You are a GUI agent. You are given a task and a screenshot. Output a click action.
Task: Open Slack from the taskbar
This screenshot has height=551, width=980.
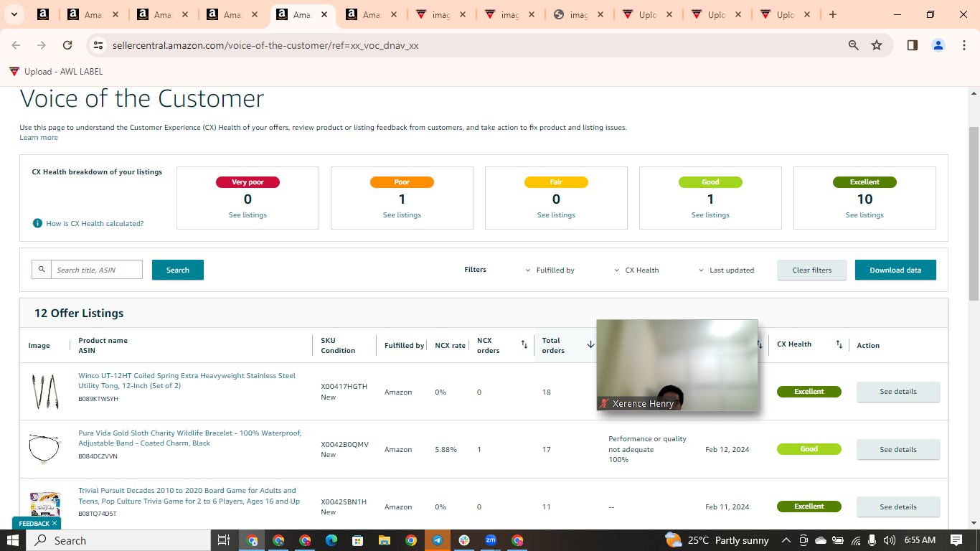coord(464,540)
